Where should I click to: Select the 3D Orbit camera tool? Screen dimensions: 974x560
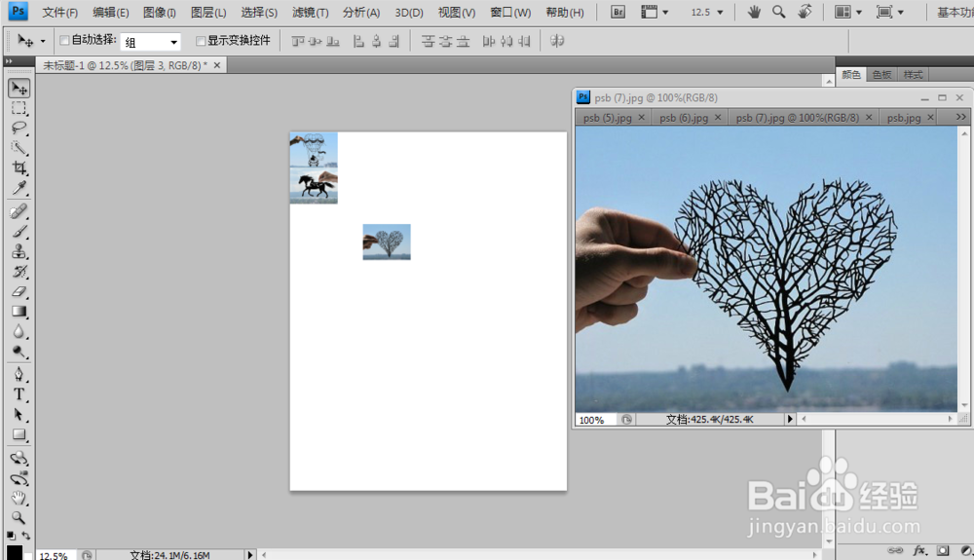point(19,478)
